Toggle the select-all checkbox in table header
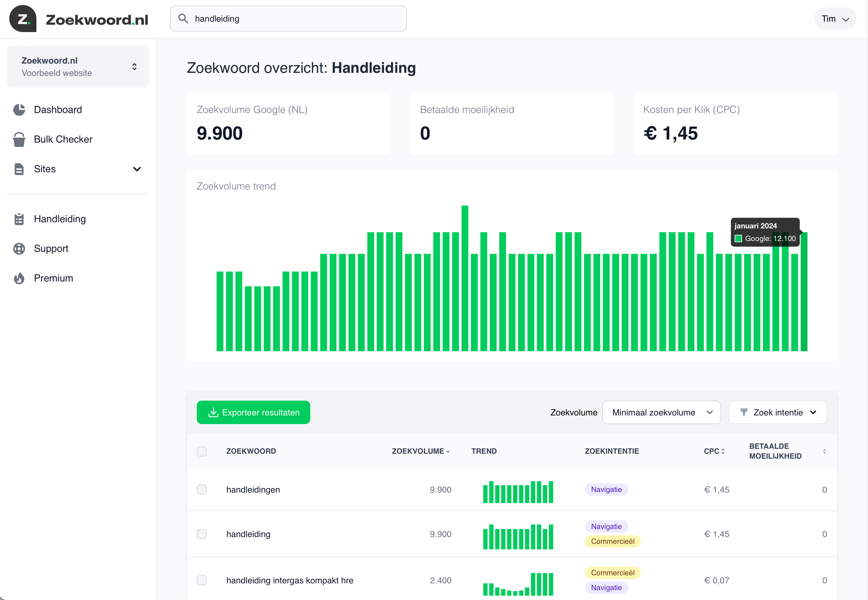868x600 pixels. [x=202, y=451]
